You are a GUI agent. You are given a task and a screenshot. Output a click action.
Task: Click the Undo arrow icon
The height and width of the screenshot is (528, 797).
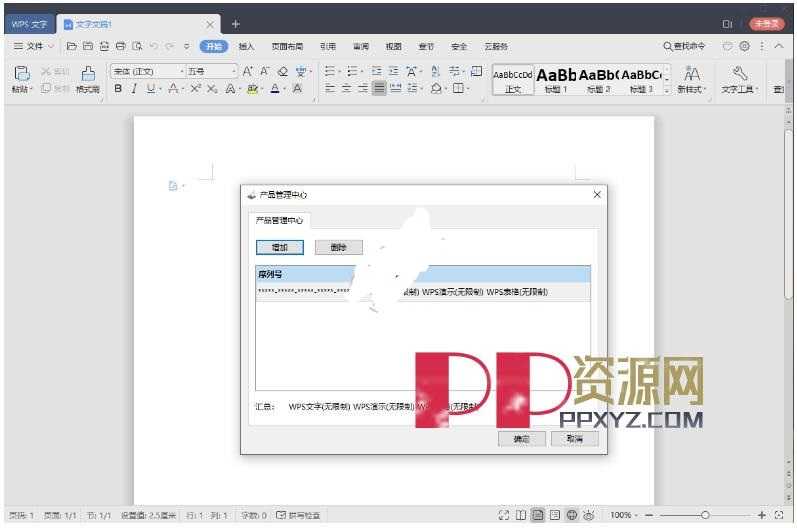point(154,46)
